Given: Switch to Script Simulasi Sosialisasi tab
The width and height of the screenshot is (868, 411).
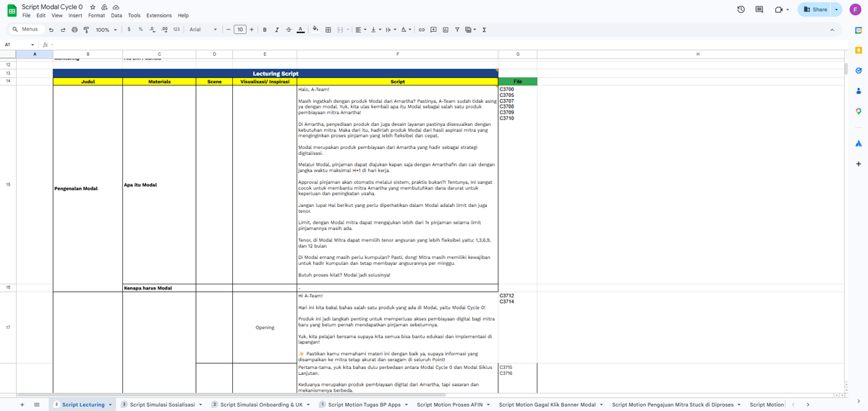Looking at the screenshot, I should click(x=161, y=404).
